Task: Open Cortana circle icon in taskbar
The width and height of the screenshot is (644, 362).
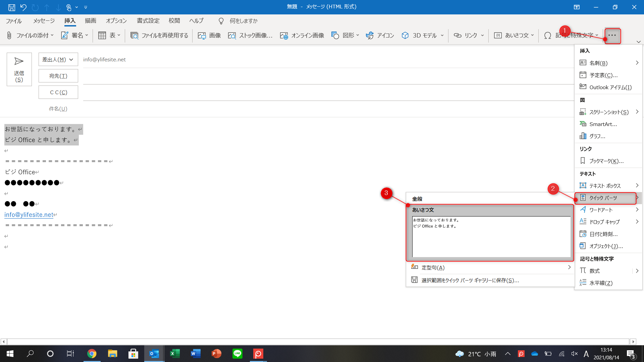Action: (x=50, y=354)
